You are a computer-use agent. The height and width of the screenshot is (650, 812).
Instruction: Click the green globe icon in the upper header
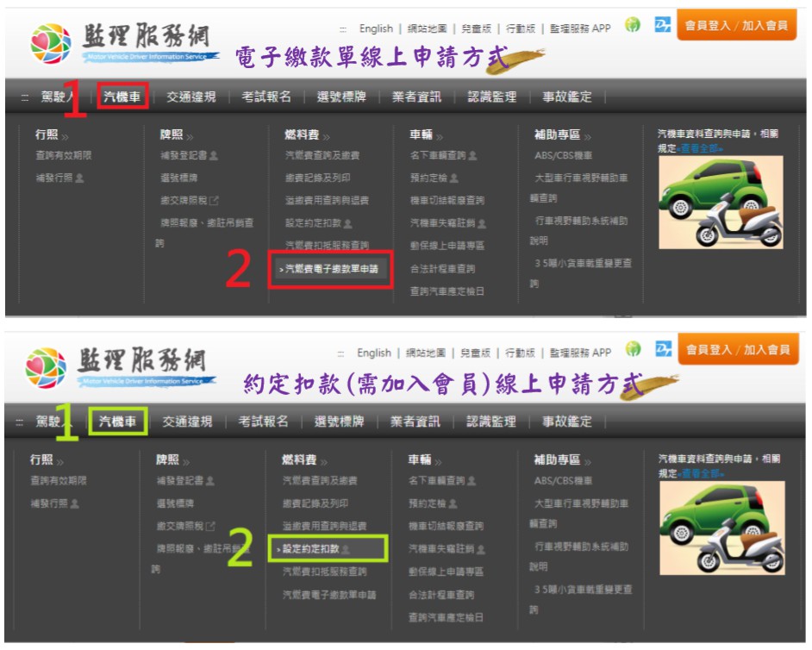633,25
